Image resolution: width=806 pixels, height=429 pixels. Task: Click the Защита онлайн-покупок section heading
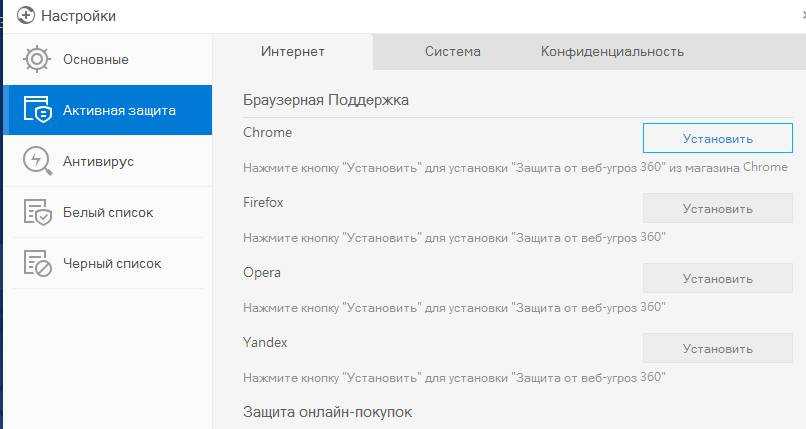coord(327,412)
